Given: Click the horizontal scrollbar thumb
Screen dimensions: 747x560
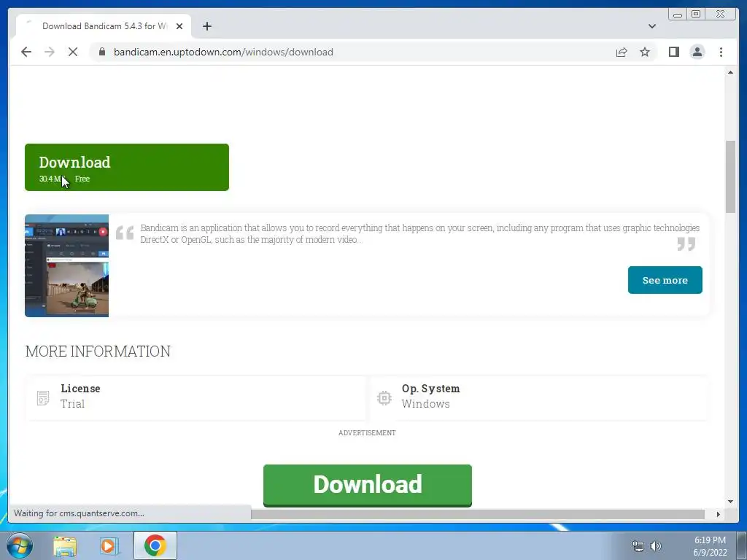Looking at the screenshot, I should point(477,514).
